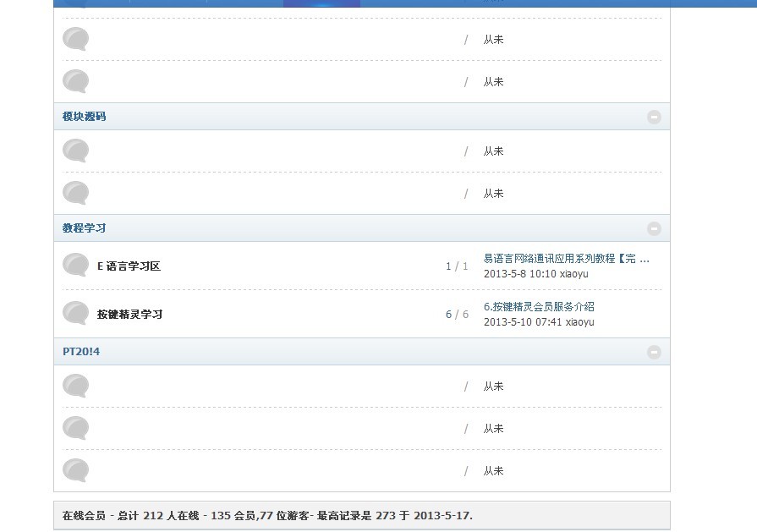Click the first forum icon under PT20!4
The width and height of the screenshot is (757, 532).
tap(74, 387)
